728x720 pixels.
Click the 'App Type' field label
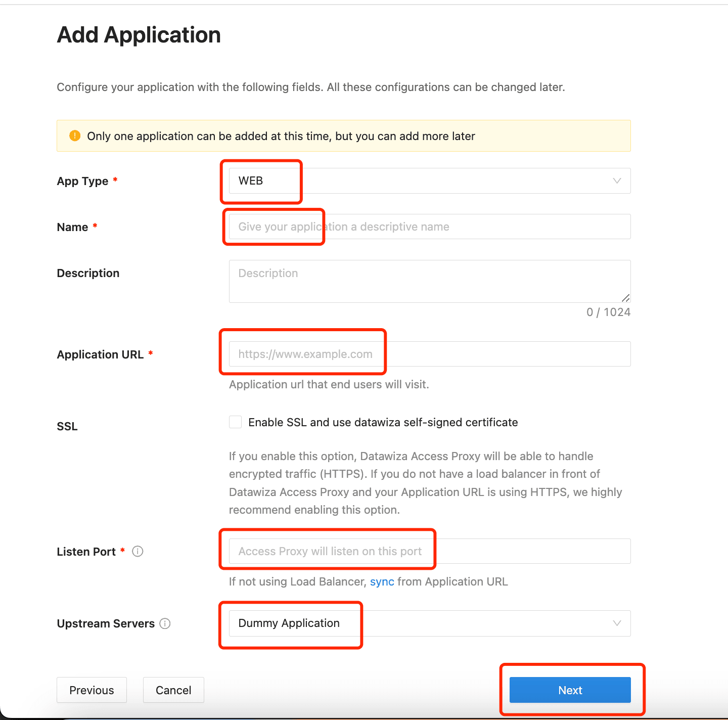[x=83, y=181]
